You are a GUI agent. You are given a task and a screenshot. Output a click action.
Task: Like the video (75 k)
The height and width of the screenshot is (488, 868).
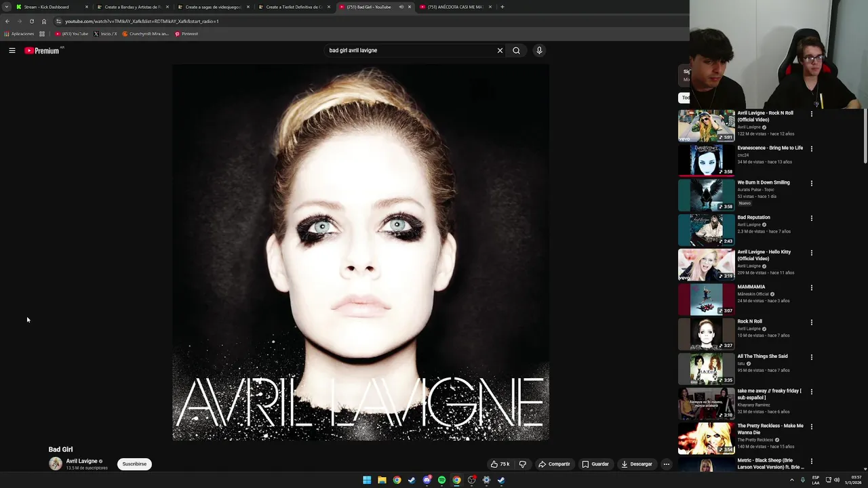pyautogui.click(x=500, y=464)
